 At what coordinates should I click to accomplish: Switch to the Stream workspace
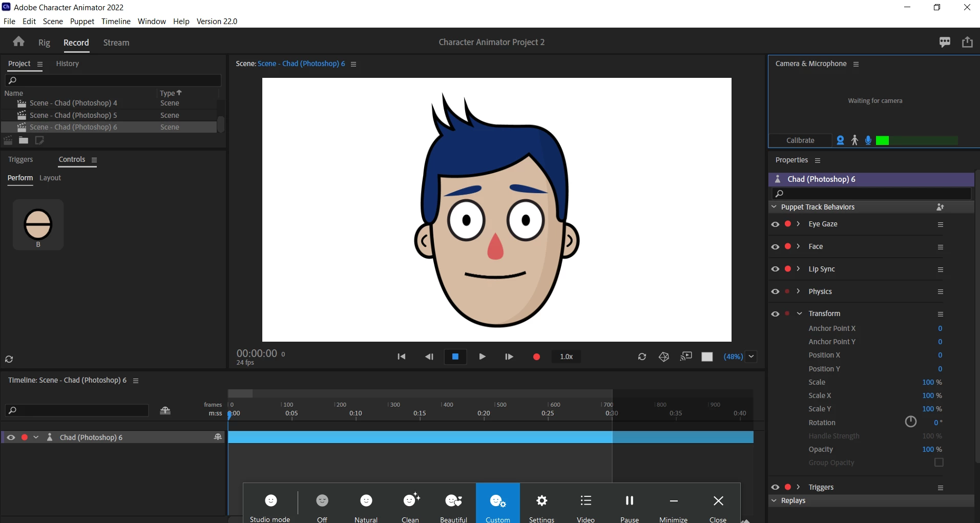point(116,43)
